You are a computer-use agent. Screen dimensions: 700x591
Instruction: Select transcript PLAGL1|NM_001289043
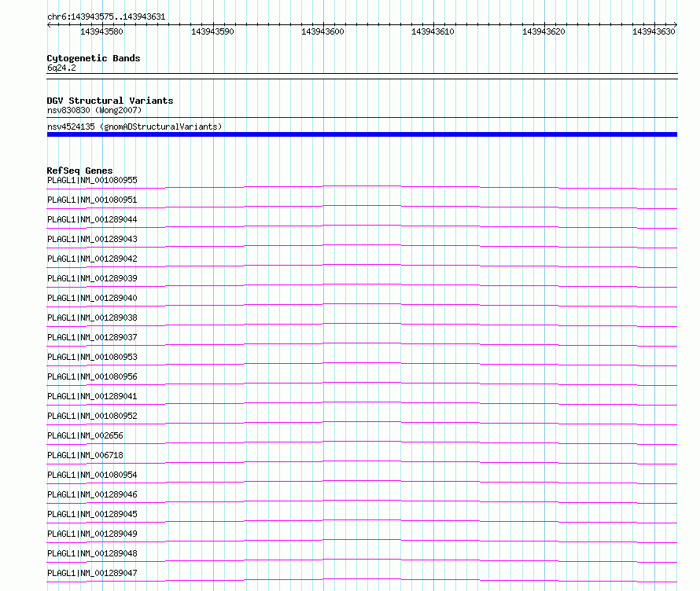click(x=92, y=239)
